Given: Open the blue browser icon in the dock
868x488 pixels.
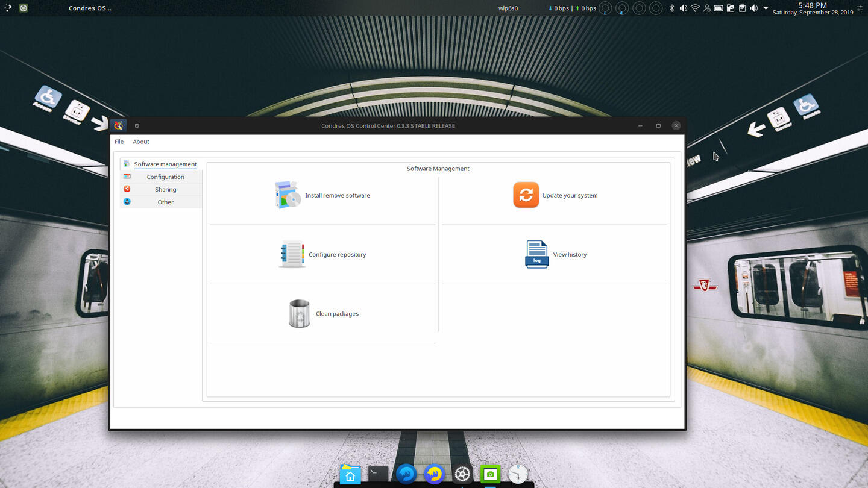Looking at the screenshot, I should pos(406,474).
